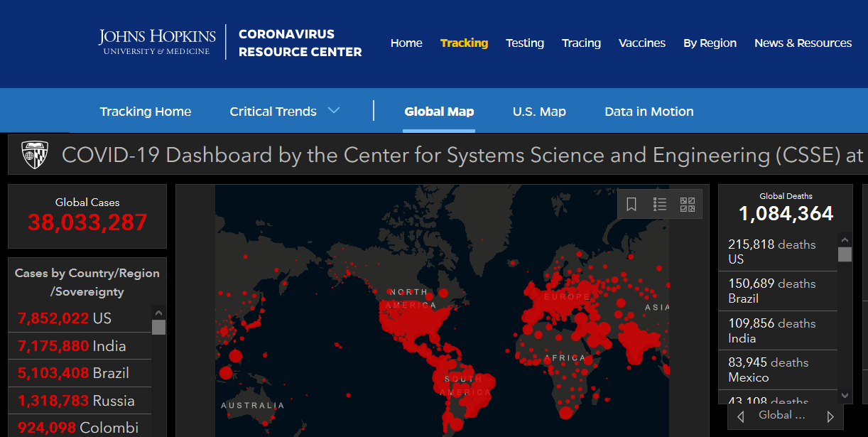Expand the Critical Trends dropdown chevron

pos(334,111)
